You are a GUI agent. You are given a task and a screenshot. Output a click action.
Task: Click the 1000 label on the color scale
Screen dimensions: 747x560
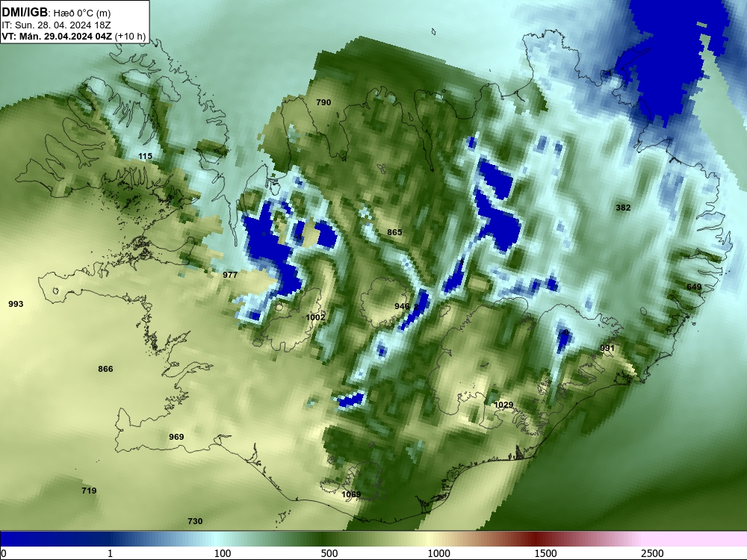[x=438, y=553]
